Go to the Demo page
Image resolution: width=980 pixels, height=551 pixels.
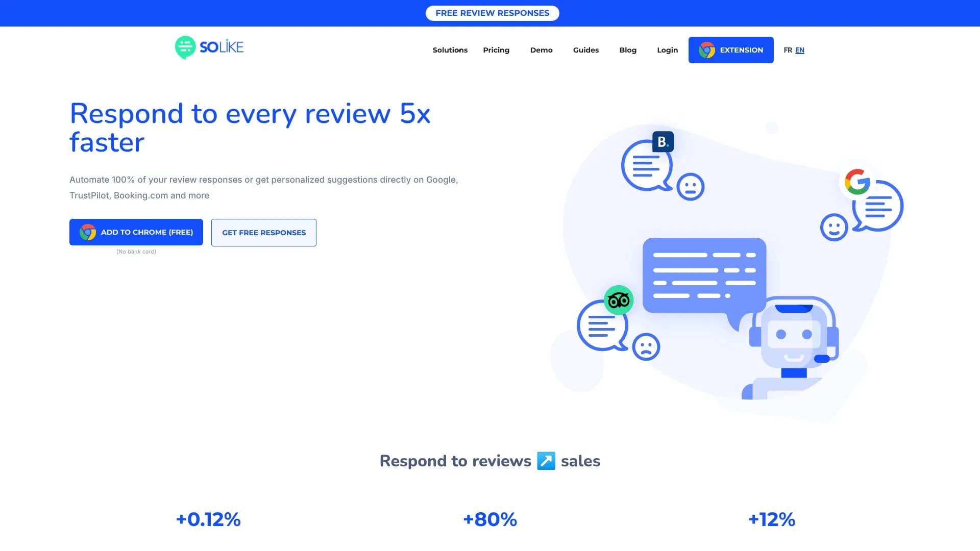(542, 50)
